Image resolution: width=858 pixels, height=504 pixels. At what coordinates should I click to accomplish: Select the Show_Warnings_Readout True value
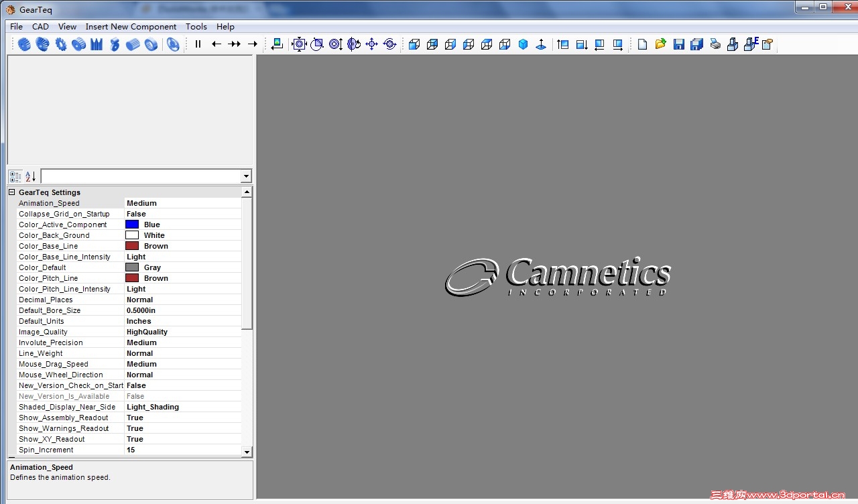coord(182,428)
